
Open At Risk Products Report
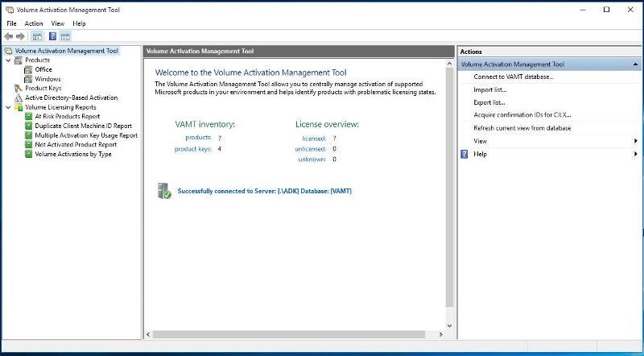coord(68,116)
